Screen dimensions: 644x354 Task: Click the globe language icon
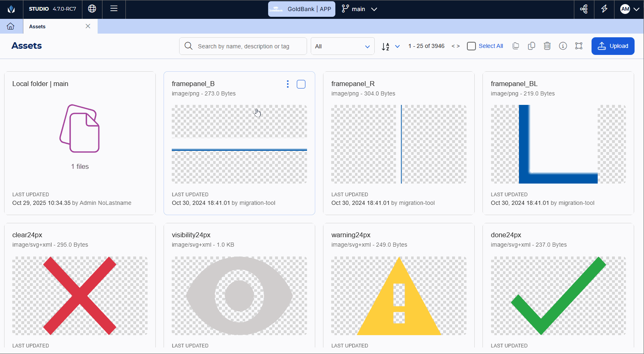pos(92,9)
